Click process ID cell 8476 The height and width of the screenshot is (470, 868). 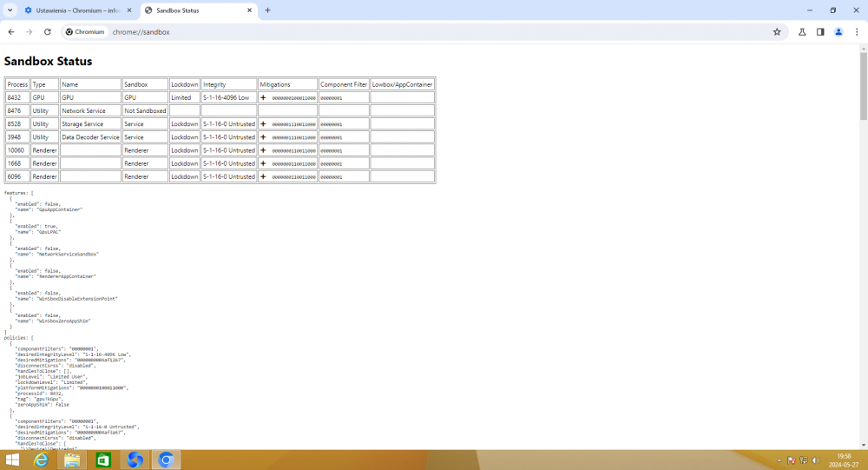point(17,111)
